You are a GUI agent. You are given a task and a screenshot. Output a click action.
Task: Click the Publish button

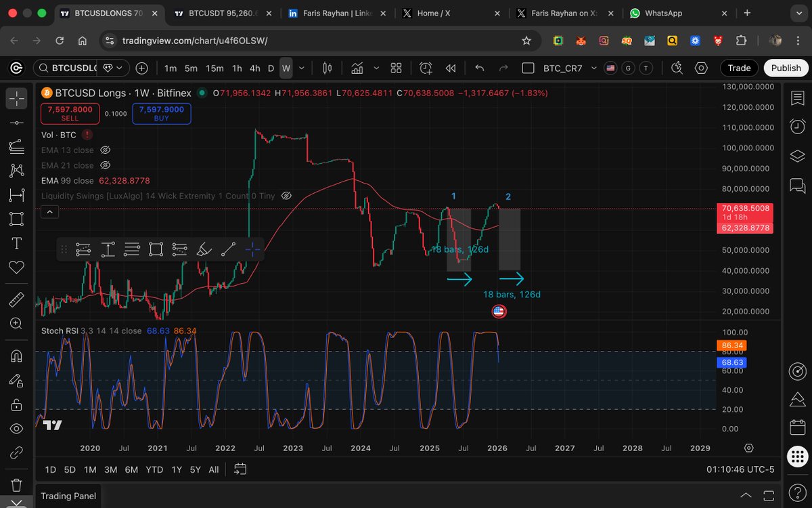786,68
